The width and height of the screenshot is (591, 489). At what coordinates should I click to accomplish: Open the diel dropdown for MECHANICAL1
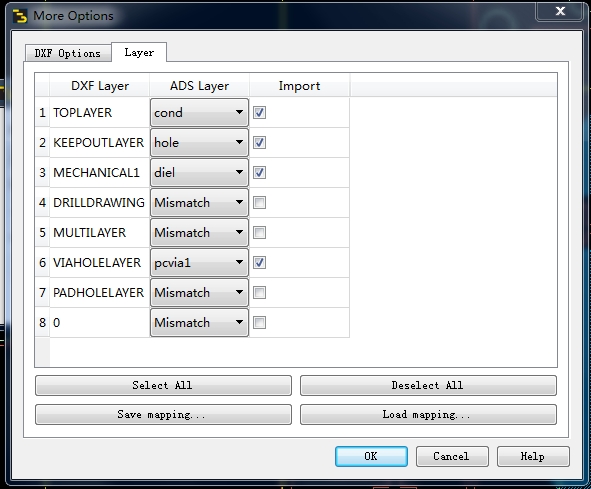[x=199, y=172]
